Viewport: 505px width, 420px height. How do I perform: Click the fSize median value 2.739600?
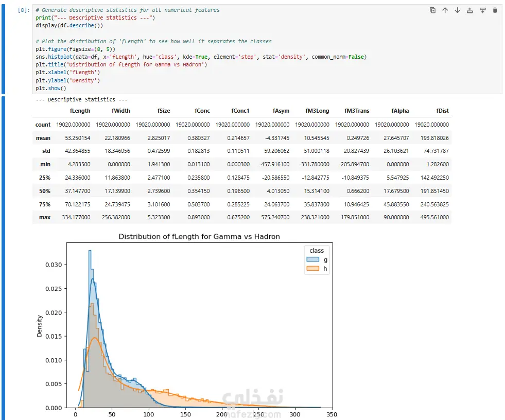coord(159,191)
